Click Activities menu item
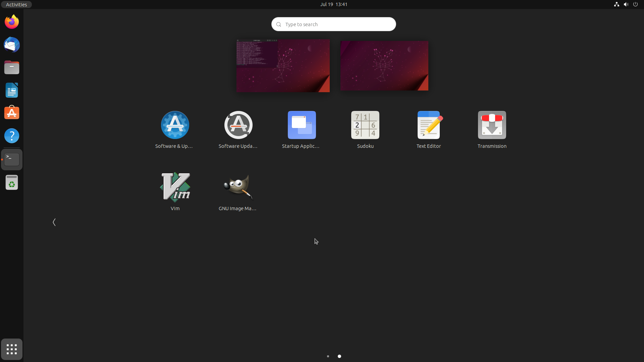Image resolution: width=644 pixels, height=362 pixels. coord(16,4)
